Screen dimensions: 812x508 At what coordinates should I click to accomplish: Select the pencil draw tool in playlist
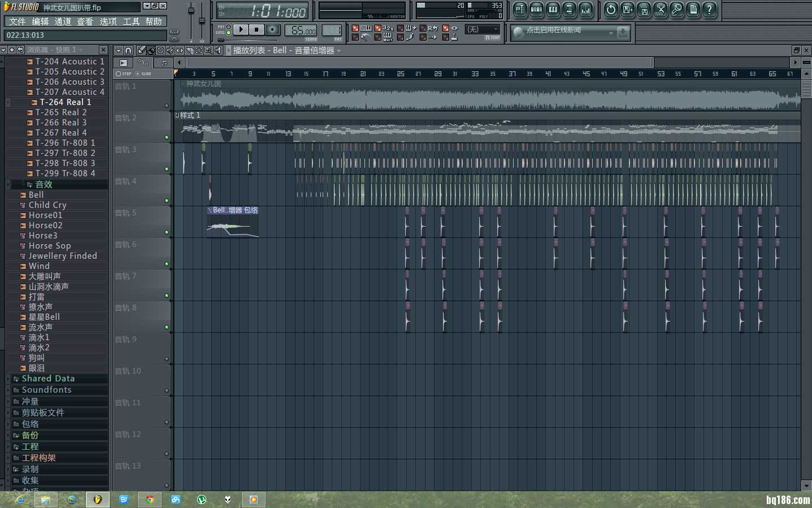coord(141,50)
